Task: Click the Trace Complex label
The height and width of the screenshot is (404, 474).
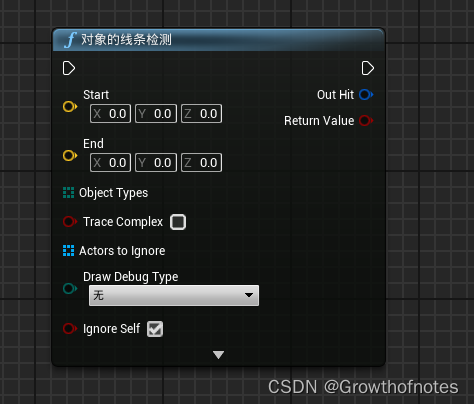Action: coord(123,222)
